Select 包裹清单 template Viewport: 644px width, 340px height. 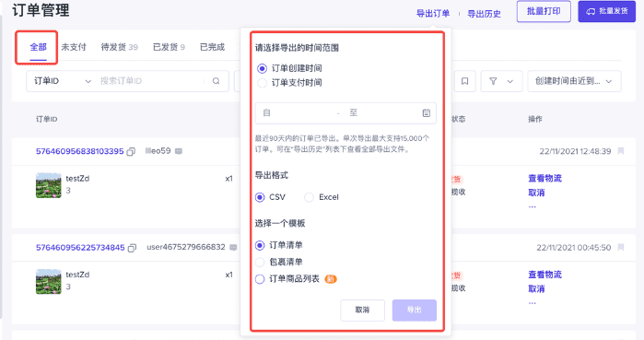(260, 262)
